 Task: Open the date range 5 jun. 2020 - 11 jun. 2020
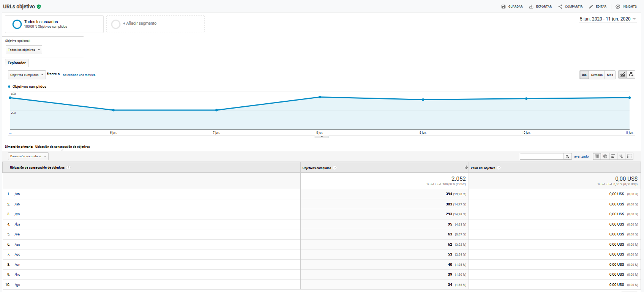607,19
